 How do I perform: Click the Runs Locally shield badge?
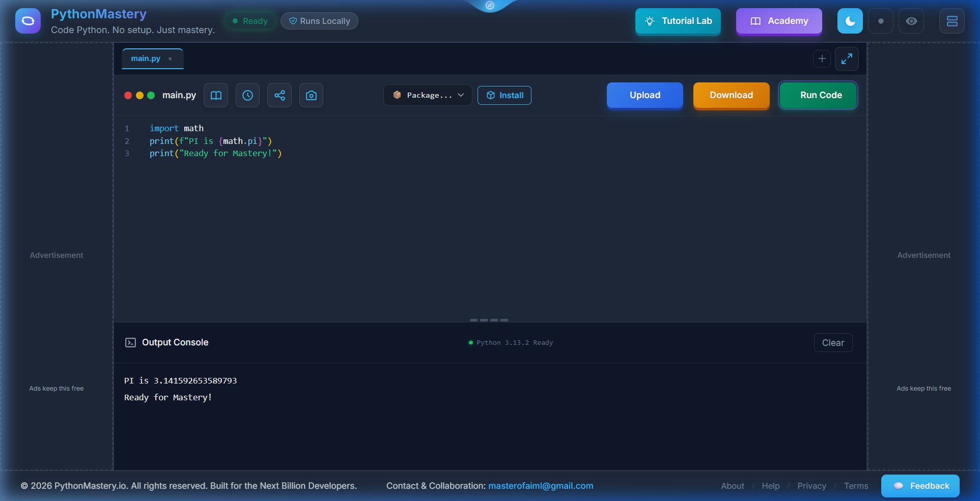pyautogui.click(x=319, y=21)
